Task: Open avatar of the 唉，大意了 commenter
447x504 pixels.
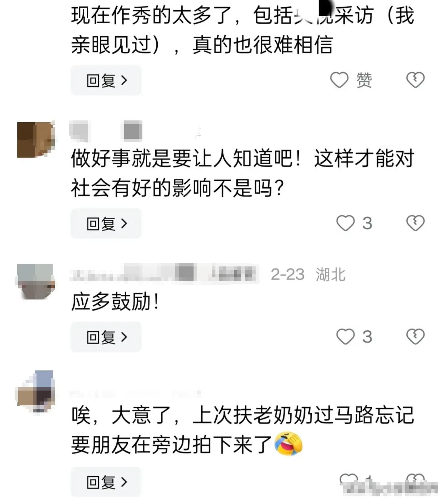Action: pos(35,391)
